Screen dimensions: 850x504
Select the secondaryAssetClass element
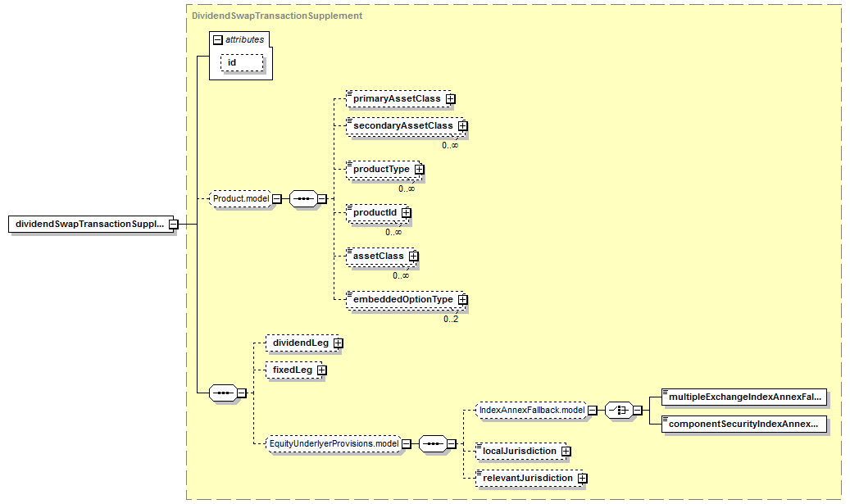coord(404,126)
